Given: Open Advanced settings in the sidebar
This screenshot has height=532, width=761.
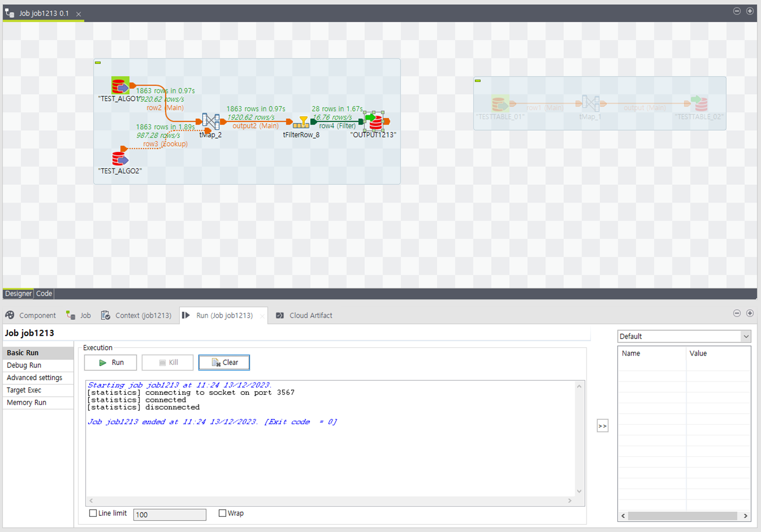Looking at the screenshot, I should tap(38, 377).
